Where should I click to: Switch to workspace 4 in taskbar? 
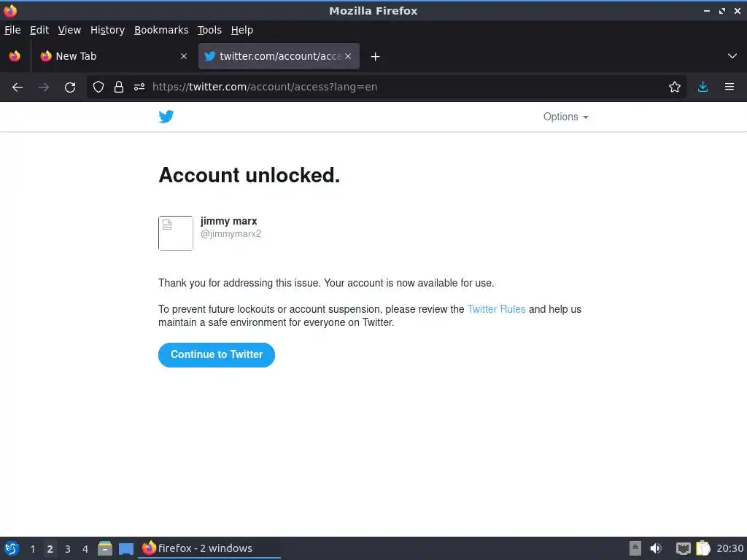85,549
